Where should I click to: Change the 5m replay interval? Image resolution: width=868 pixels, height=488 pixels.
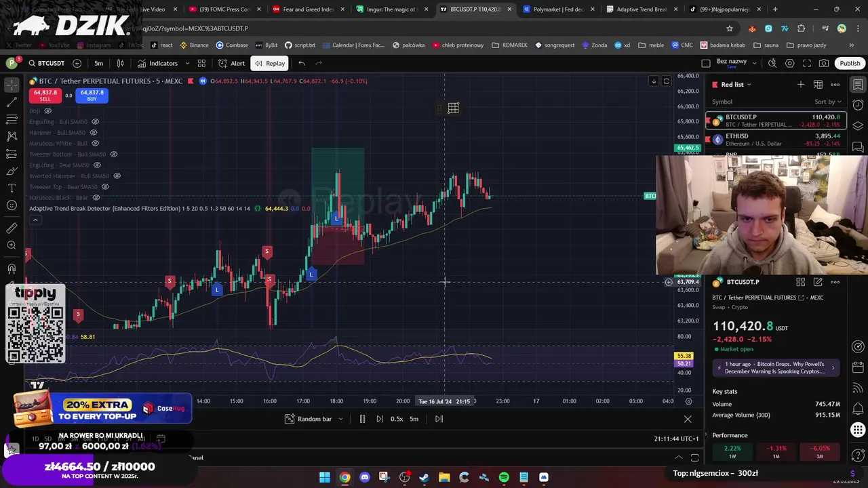[414, 419]
